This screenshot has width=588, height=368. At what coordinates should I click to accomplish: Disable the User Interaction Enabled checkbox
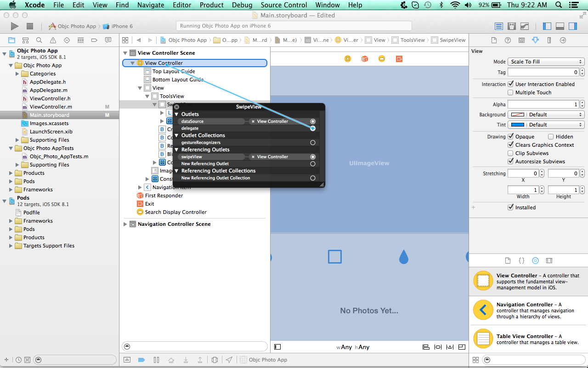click(510, 84)
